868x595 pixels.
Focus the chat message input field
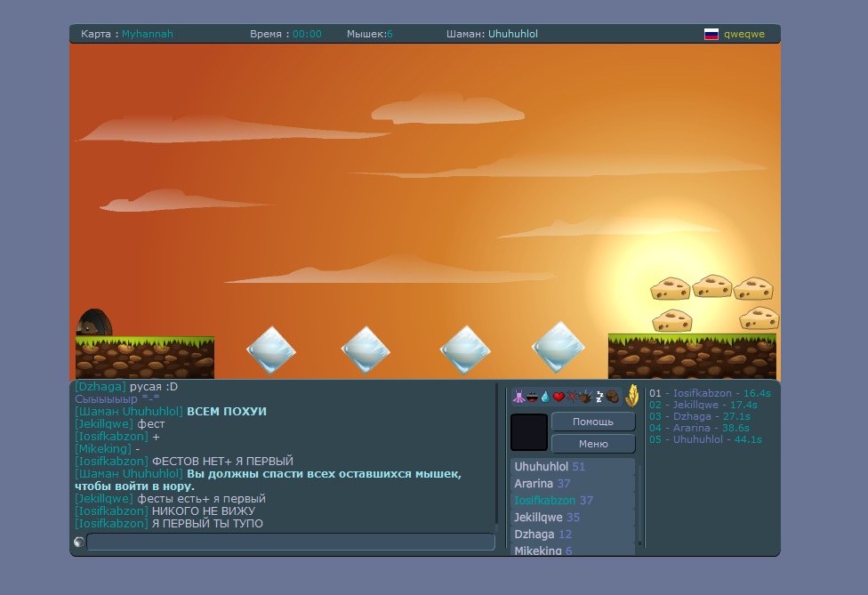coord(291,542)
